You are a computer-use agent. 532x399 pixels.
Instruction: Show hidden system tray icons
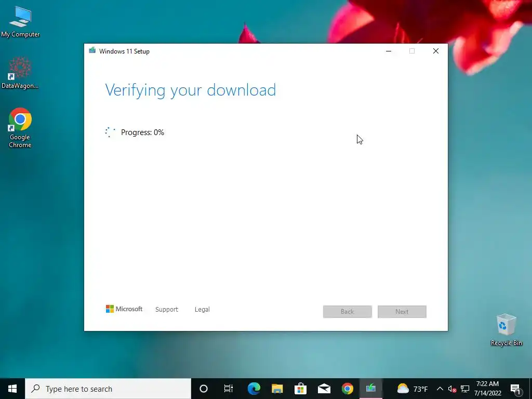(440, 389)
